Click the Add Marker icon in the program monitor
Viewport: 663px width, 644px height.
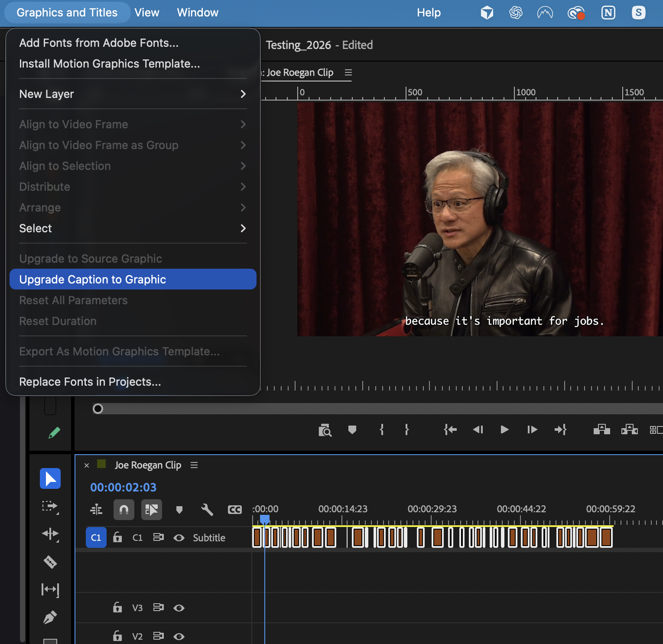pyautogui.click(x=352, y=429)
